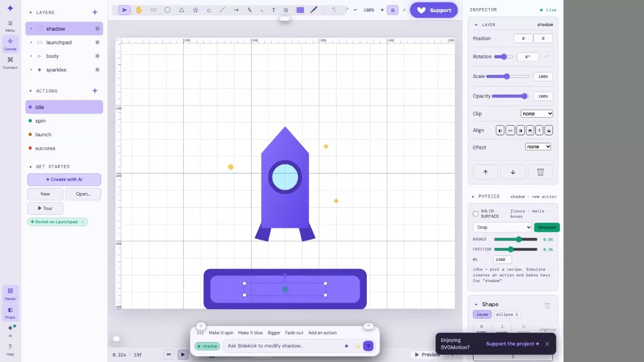The image size is (644, 362).
Task: Select the success action
Action: [64, 148]
